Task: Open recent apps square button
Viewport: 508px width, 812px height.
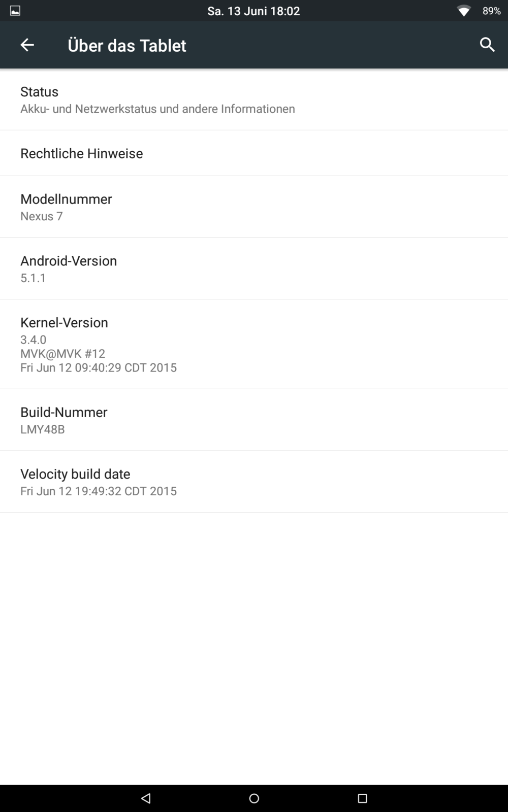Action: pos(362,798)
